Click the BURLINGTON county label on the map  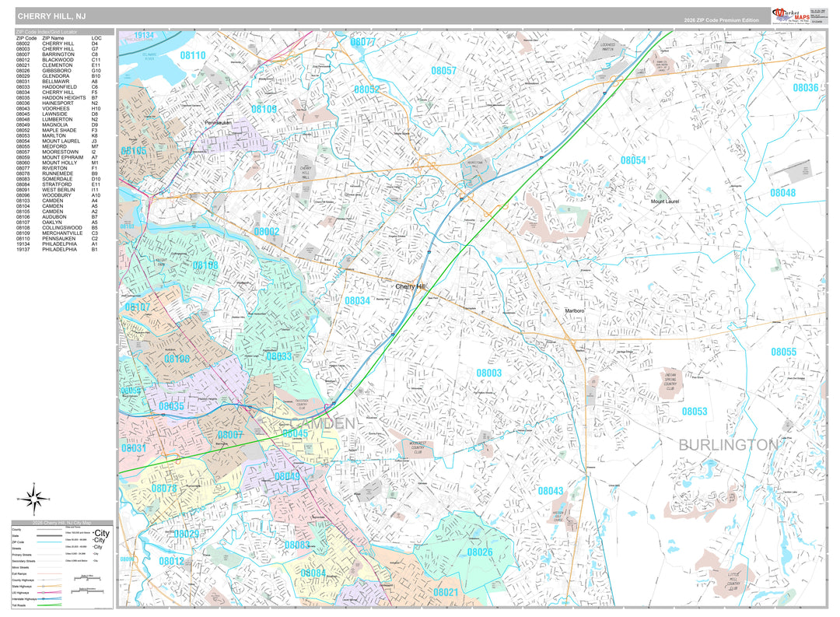click(x=728, y=445)
